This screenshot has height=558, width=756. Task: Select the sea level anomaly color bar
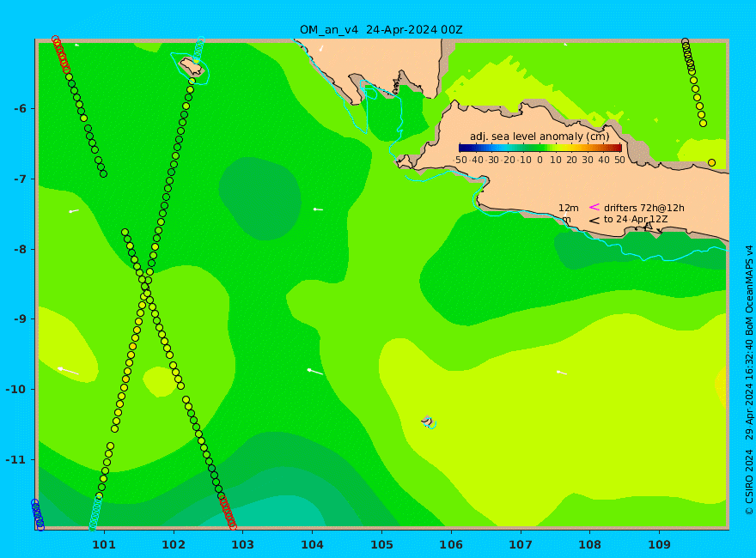(x=540, y=148)
